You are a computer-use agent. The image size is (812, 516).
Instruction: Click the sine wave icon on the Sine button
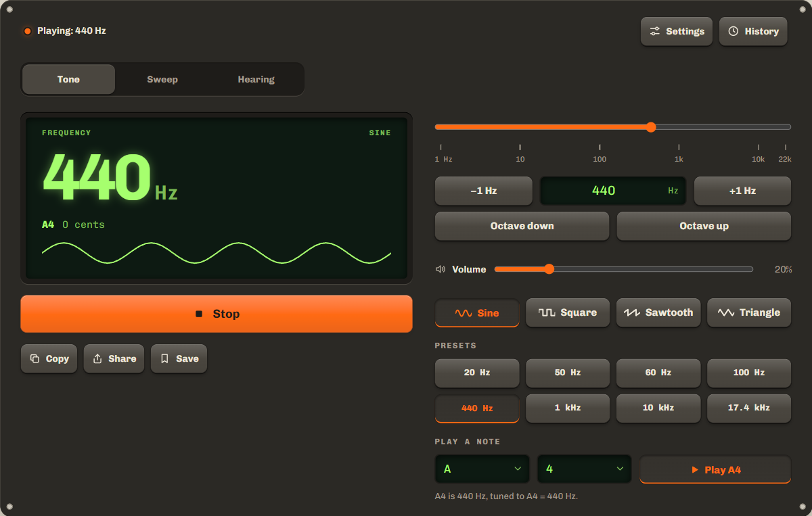464,313
